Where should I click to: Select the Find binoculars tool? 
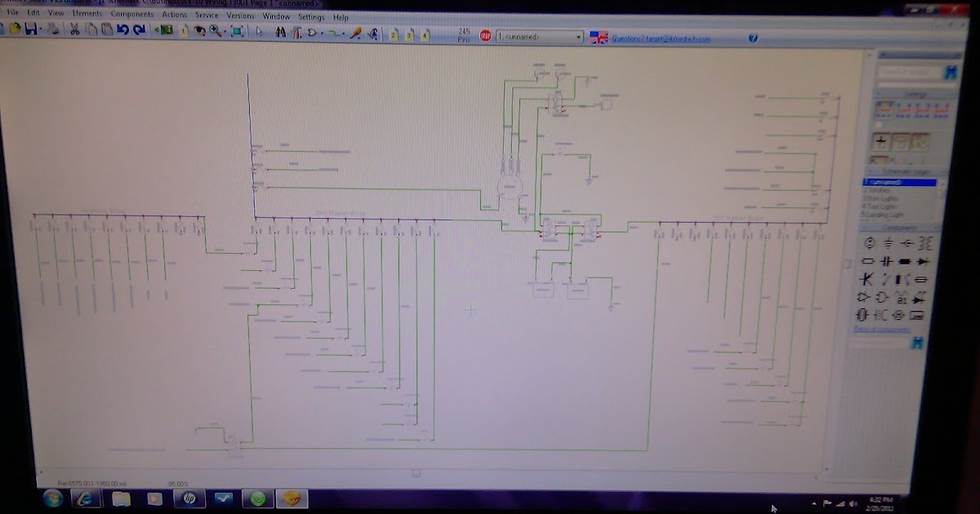279,30
